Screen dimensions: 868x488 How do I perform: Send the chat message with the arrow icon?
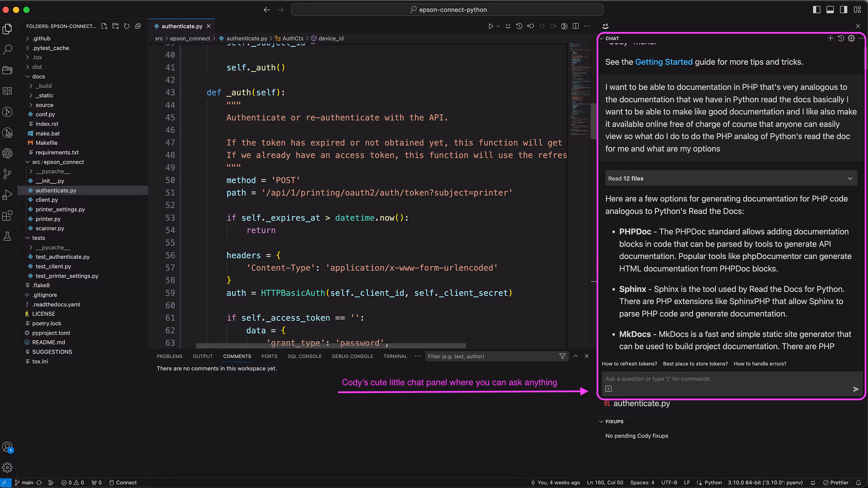[856, 389]
